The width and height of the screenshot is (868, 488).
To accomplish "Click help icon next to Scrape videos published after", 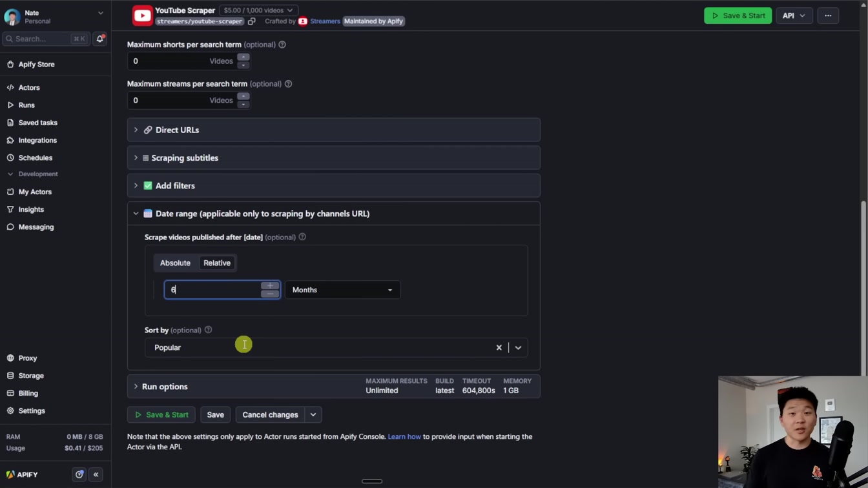I will [302, 237].
